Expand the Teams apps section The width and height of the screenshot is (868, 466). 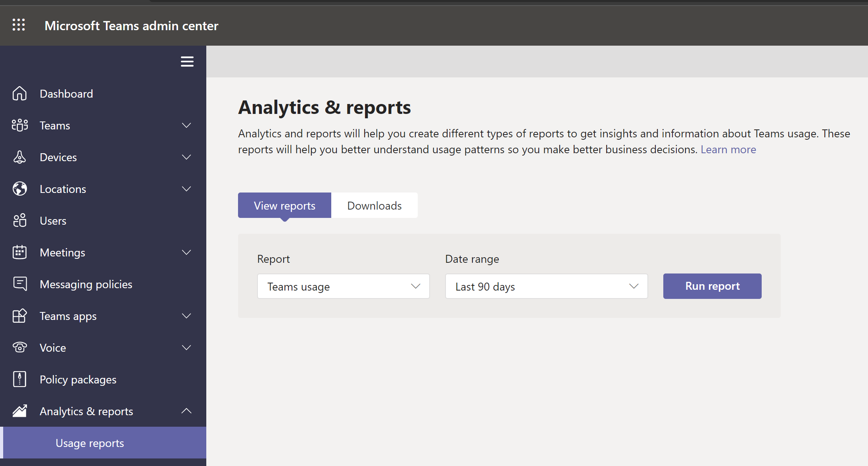click(186, 316)
